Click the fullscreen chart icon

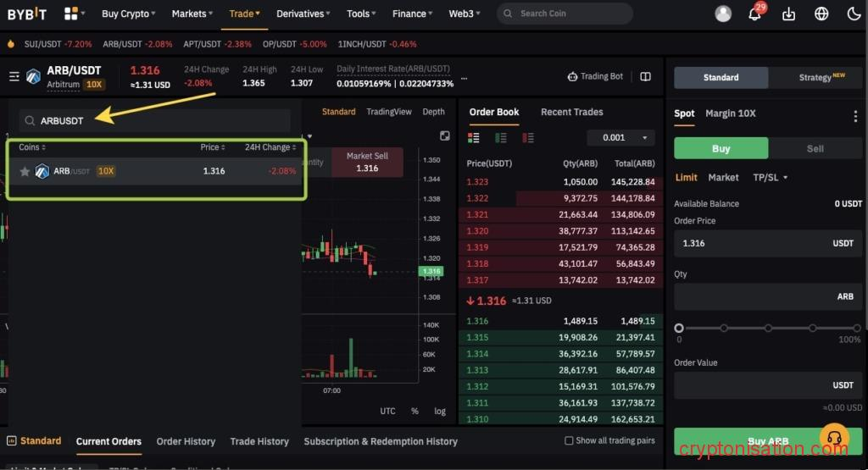pos(445,136)
